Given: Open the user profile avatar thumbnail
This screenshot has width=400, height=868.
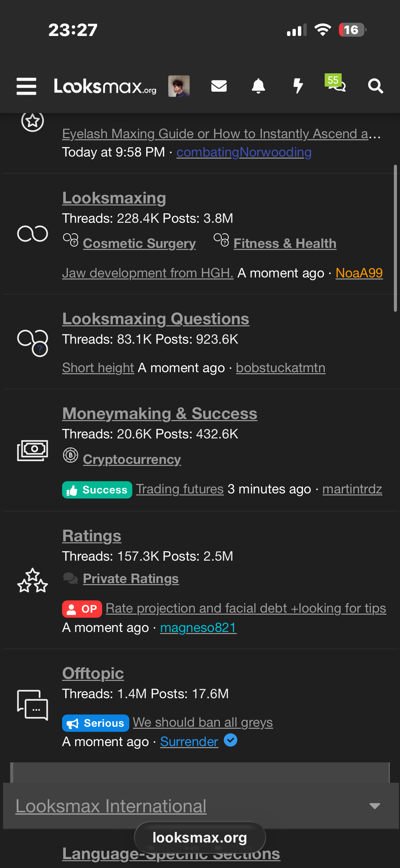Looking at the screenshot, I should point(179,86).
